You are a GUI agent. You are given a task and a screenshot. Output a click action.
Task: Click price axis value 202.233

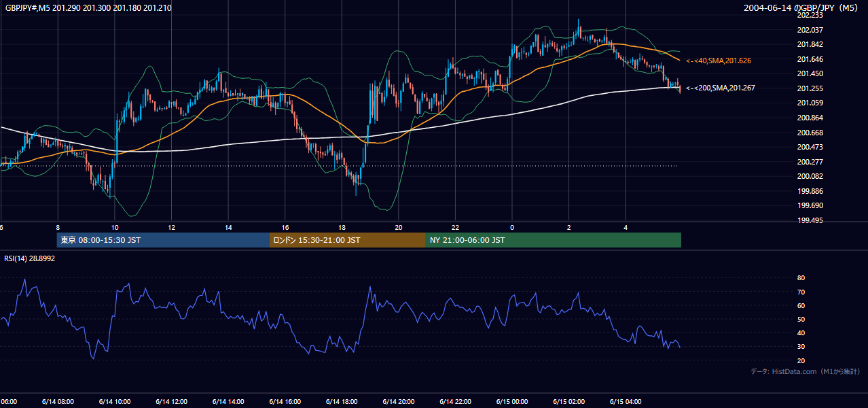point(810,15)
